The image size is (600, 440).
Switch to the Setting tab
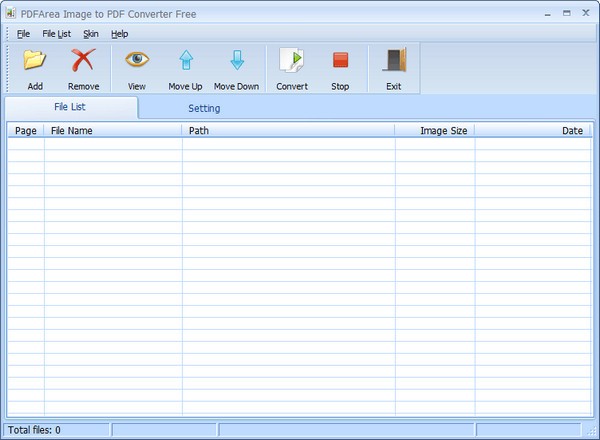(204, 108)
